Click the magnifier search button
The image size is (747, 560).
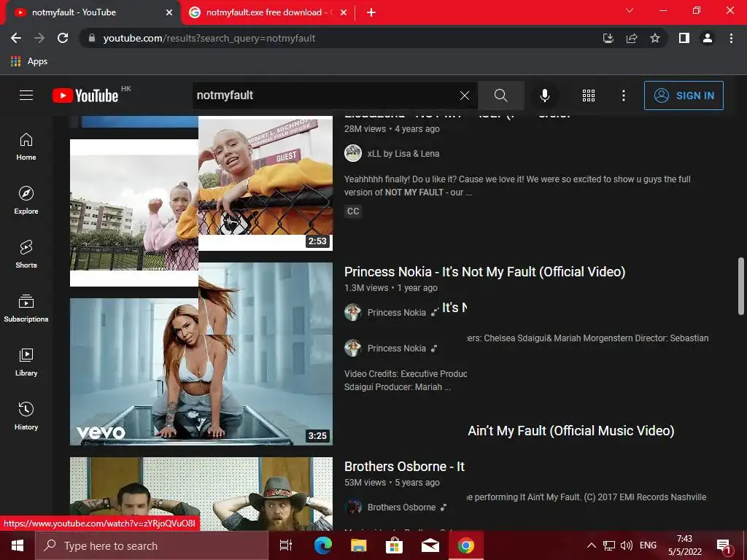pyautogui.click(x=500, y=96)
